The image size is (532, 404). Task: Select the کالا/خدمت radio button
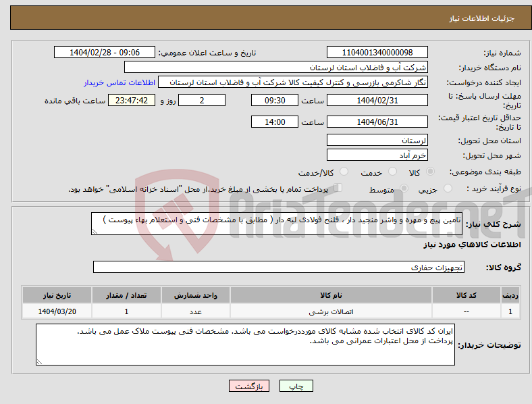click(x=344, y=172)
